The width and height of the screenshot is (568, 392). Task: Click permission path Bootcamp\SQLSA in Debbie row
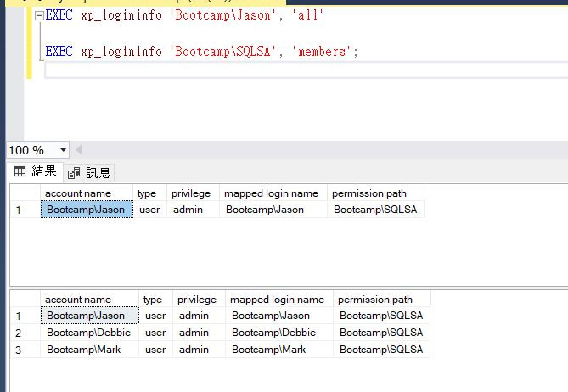(x=381, y=333)
